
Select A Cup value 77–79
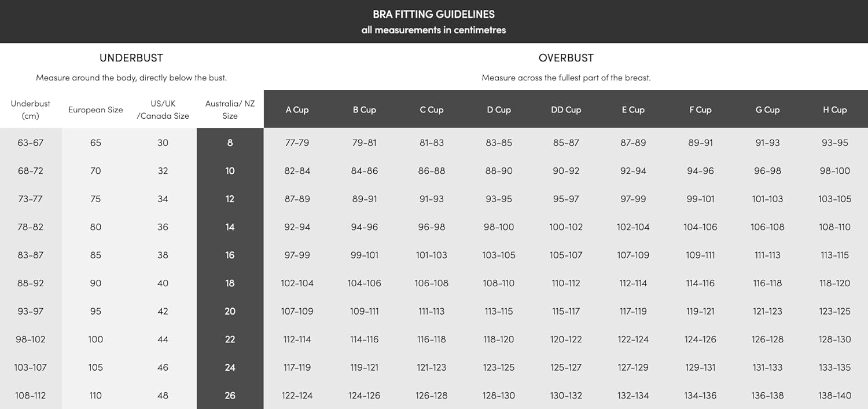pos(297,143)
